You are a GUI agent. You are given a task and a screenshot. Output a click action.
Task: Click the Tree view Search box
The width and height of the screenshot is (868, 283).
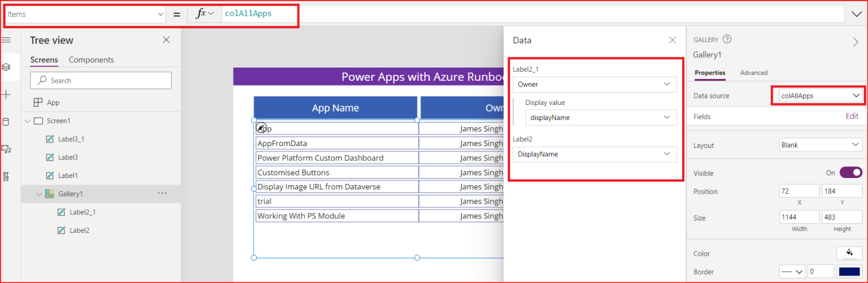tap(101, 80)
